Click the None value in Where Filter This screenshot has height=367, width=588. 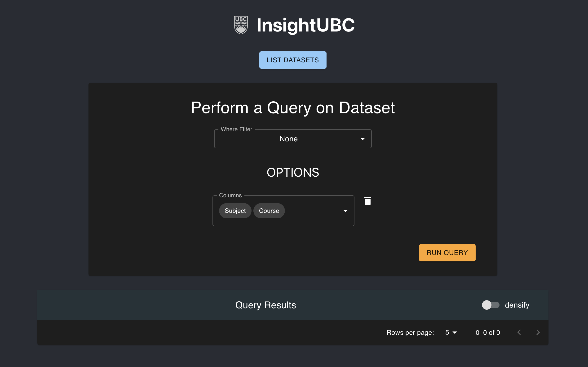tap(288, 139)
